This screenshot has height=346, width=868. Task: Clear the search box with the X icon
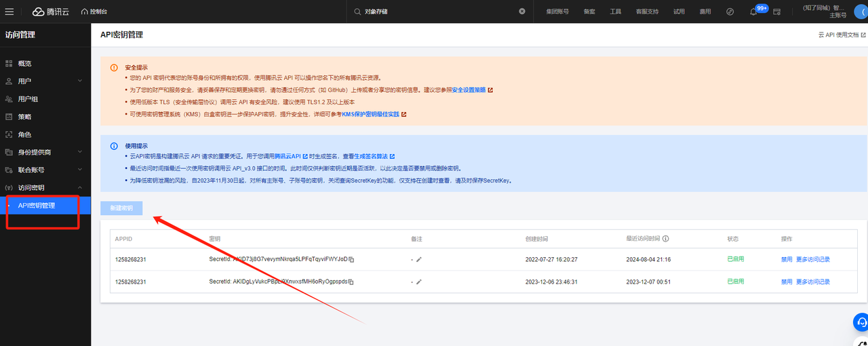[522, 12]
